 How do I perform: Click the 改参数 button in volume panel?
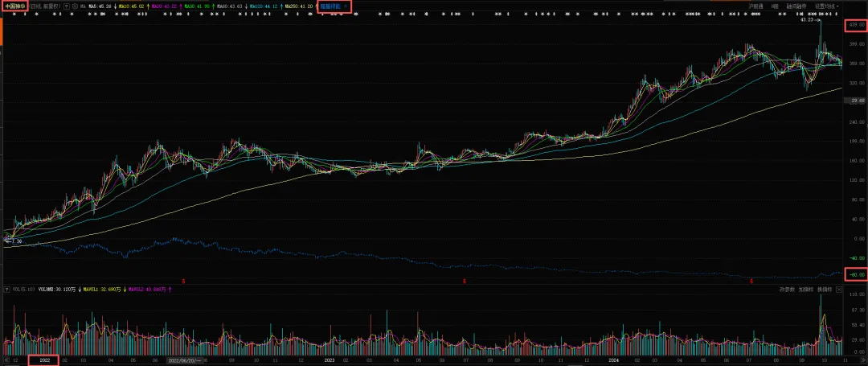(x=787, y=289)
